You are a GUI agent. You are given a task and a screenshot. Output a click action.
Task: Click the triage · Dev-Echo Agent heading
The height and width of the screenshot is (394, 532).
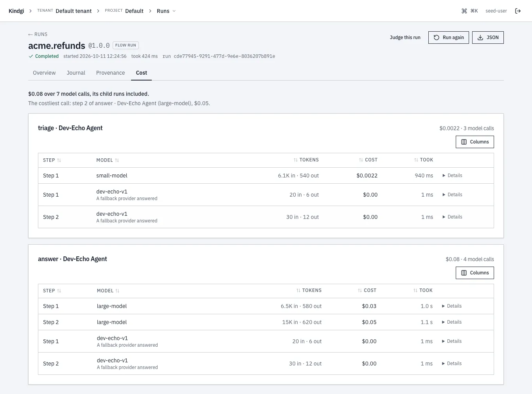[x=70, y=128]
